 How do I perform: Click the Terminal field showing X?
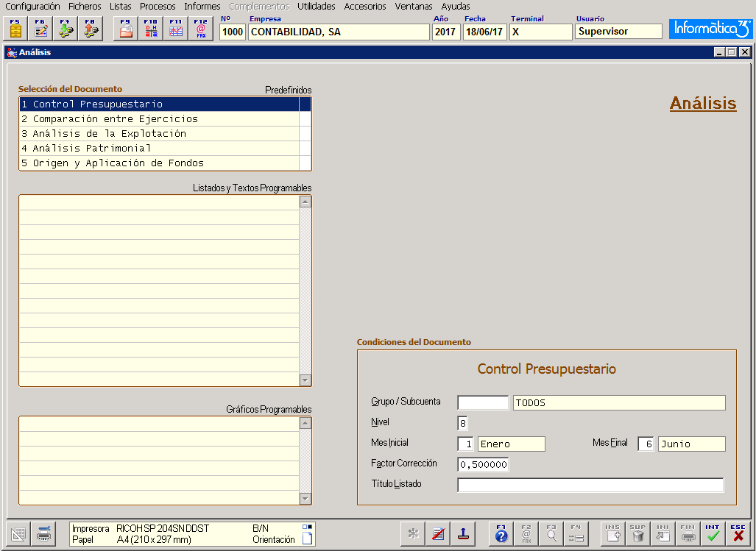(x=541, y=32)
